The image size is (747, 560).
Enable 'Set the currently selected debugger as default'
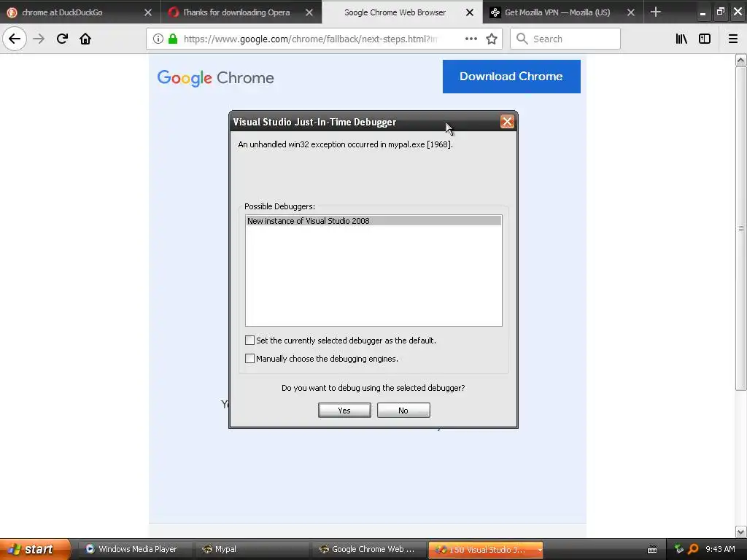[x=249, y=340]
